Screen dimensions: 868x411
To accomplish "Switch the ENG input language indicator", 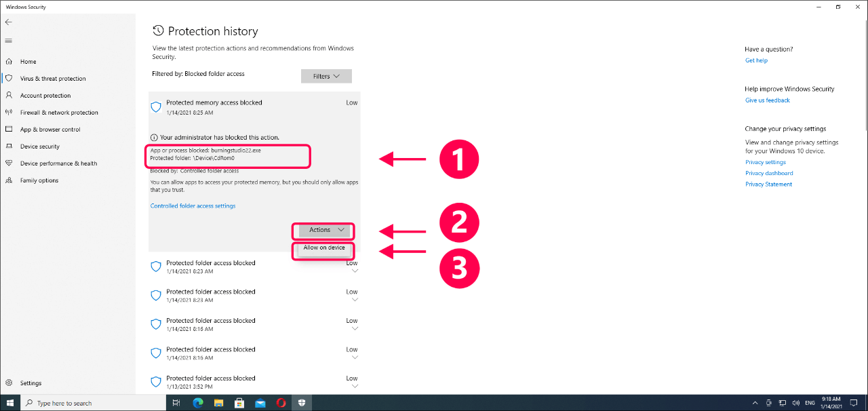I will (810, 403).
